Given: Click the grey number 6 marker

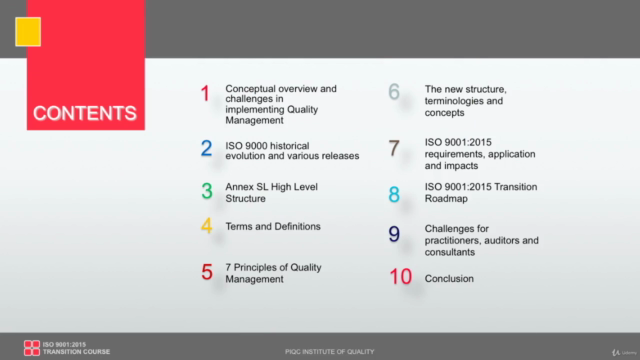Looking at the screenshot, I should [x=394, y=91].
